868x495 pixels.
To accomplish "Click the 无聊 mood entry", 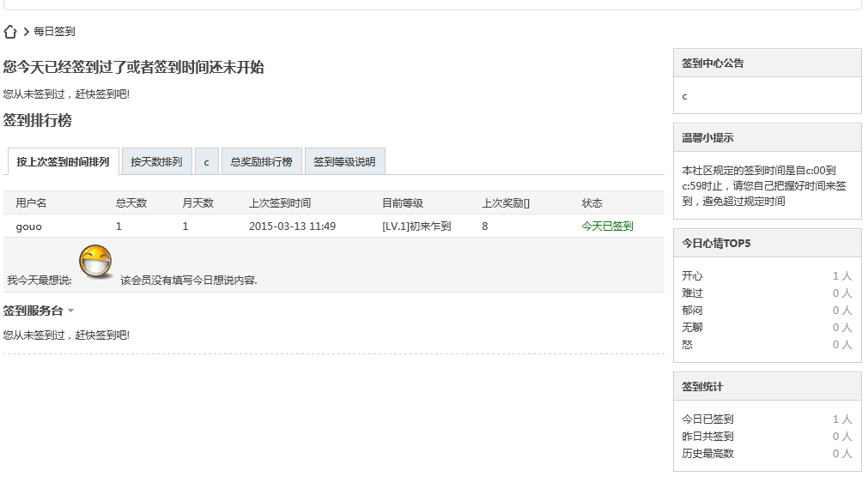I will [692, 327].
